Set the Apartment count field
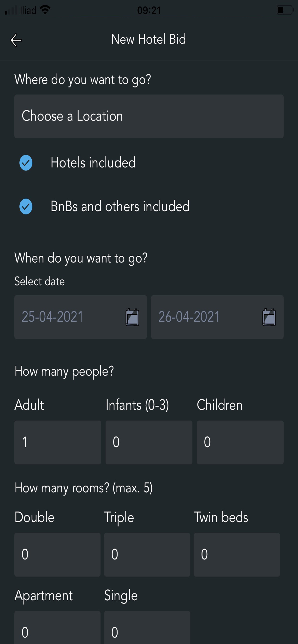Image resolution: width=298 pixels, height=644 pixels. tap(57, 627)
